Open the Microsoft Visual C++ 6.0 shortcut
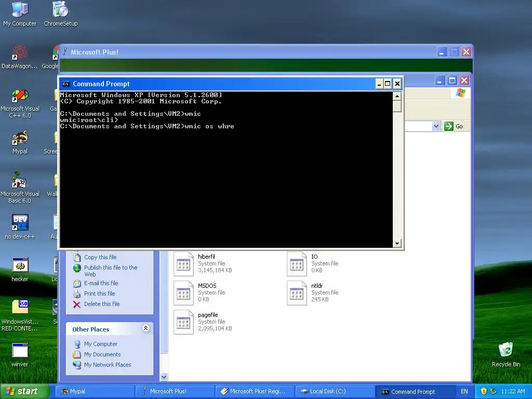 click(20, 103)
